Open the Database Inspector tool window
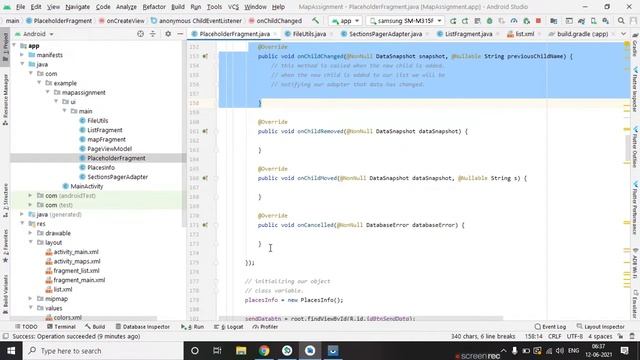Image resolution: width=640 pixels, height=360 pixels. pyautogui.click(x=142, y=327)
